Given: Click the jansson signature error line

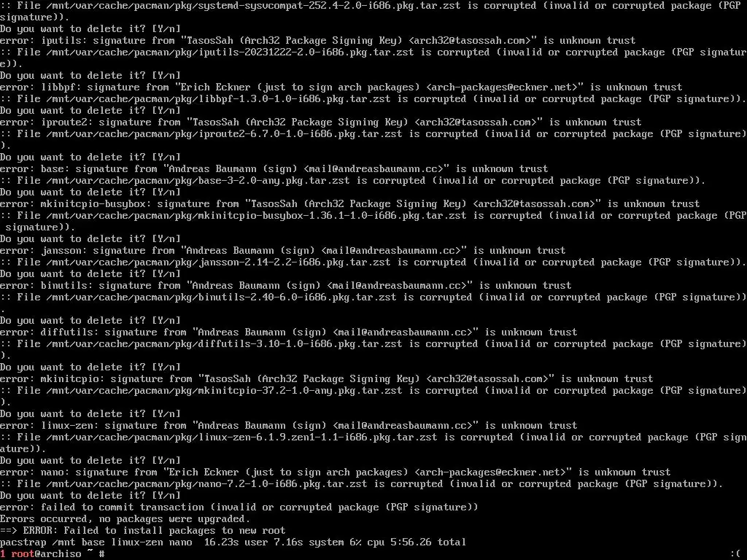Looking at the screenshot, I should [x=282, y=251].
